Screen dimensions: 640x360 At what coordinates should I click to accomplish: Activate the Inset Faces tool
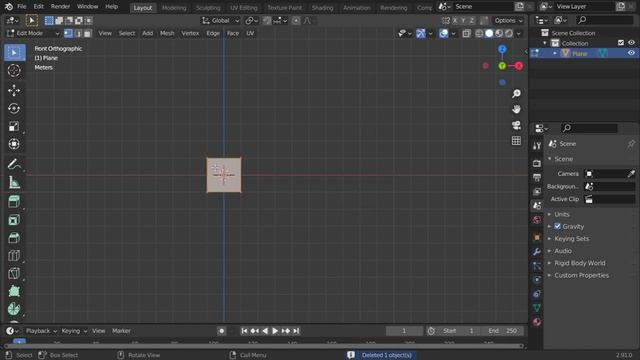[x=14, y=220]
